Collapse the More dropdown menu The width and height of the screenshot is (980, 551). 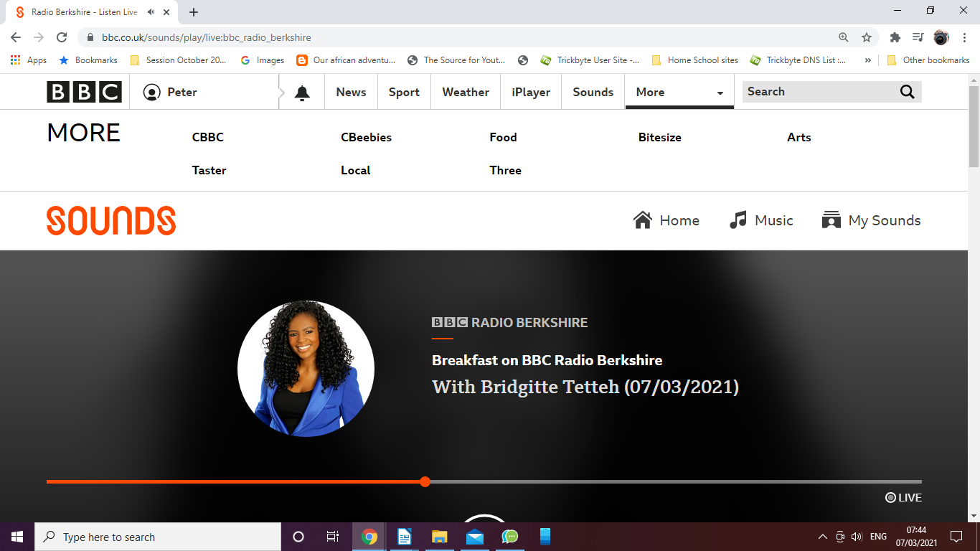pyautogui.click(x=679, y=92)
